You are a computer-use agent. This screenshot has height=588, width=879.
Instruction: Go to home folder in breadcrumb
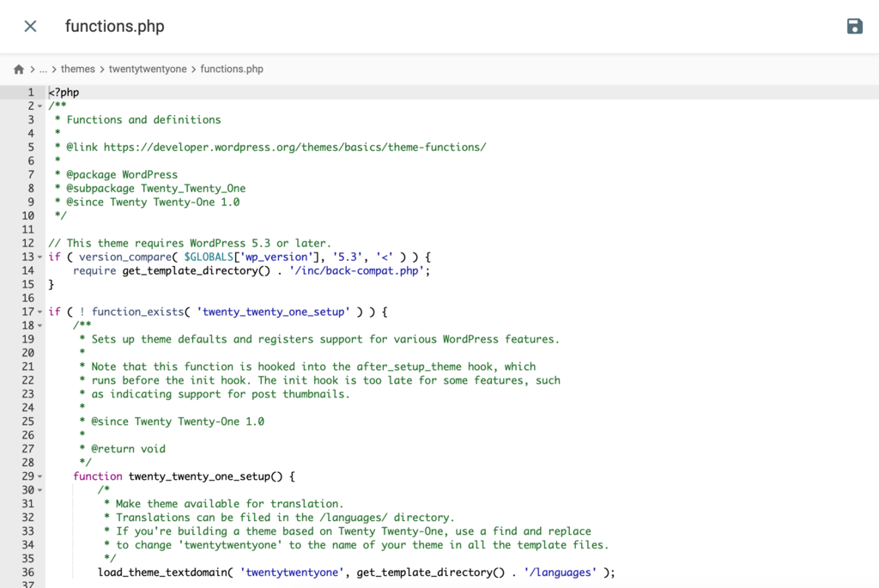pos(19,69)
